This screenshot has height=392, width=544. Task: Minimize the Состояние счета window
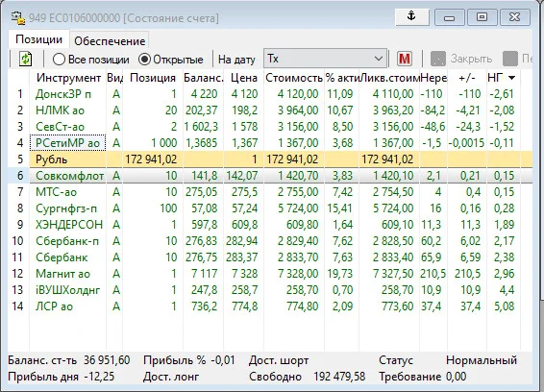tap(449, 16)
